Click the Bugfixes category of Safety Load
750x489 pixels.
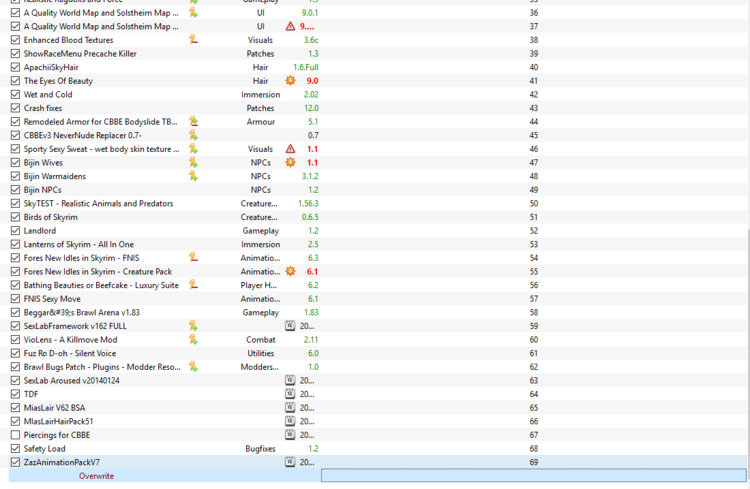tap(260, 449)
